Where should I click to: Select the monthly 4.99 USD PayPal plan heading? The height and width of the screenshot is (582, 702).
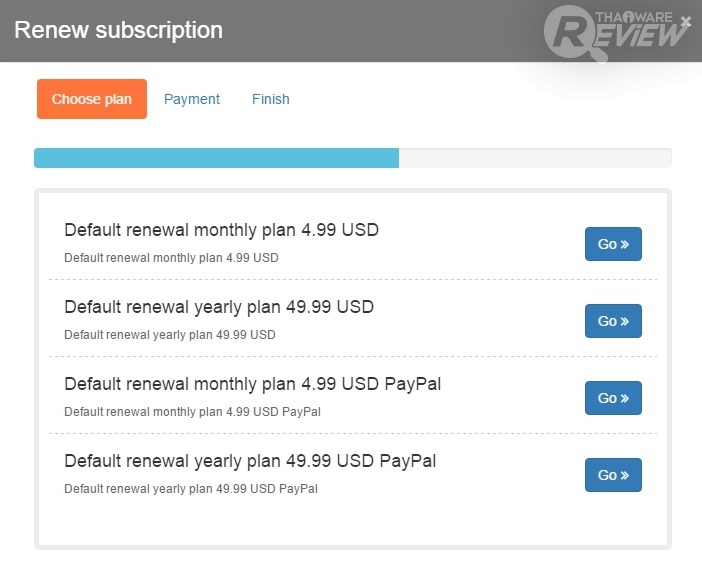pyautogui.click(x=252, y=384)
